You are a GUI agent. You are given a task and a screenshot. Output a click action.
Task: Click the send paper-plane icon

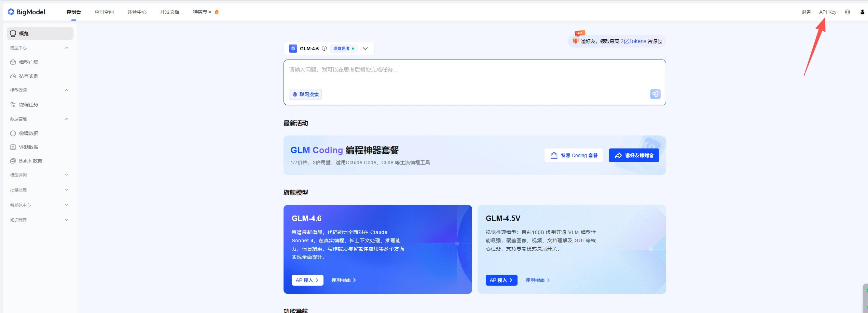coord(655,94)
